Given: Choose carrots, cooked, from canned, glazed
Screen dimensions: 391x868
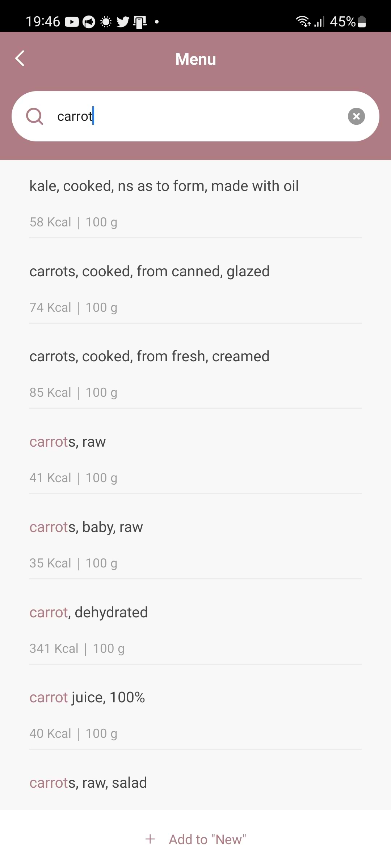Looking at the screenshot, I should [x=150, y=272].
